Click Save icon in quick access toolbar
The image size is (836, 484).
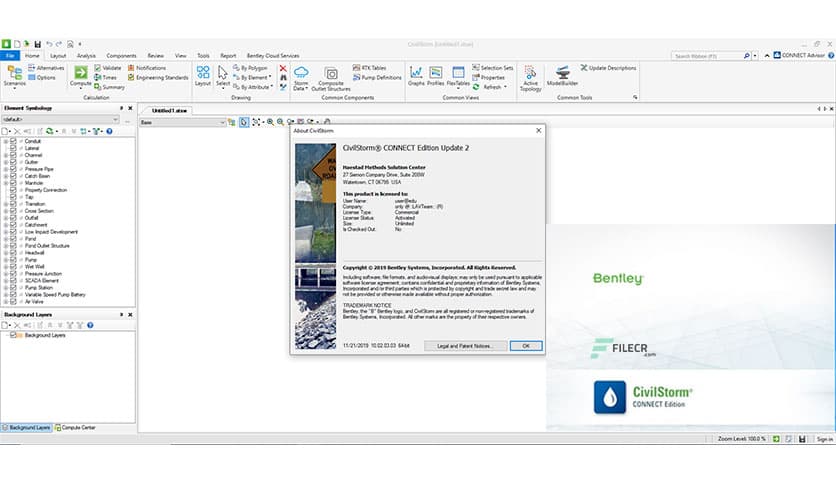point(37,44)
